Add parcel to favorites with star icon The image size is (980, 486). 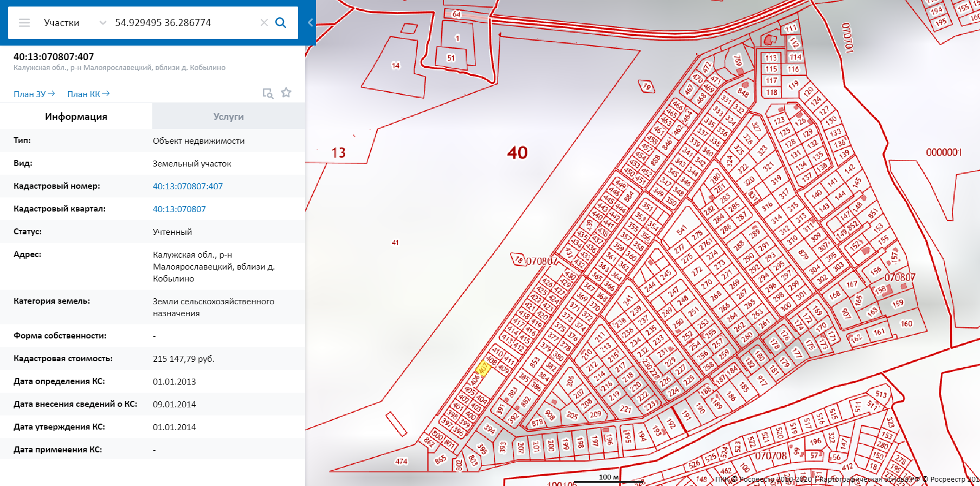[x=286, y=93]
